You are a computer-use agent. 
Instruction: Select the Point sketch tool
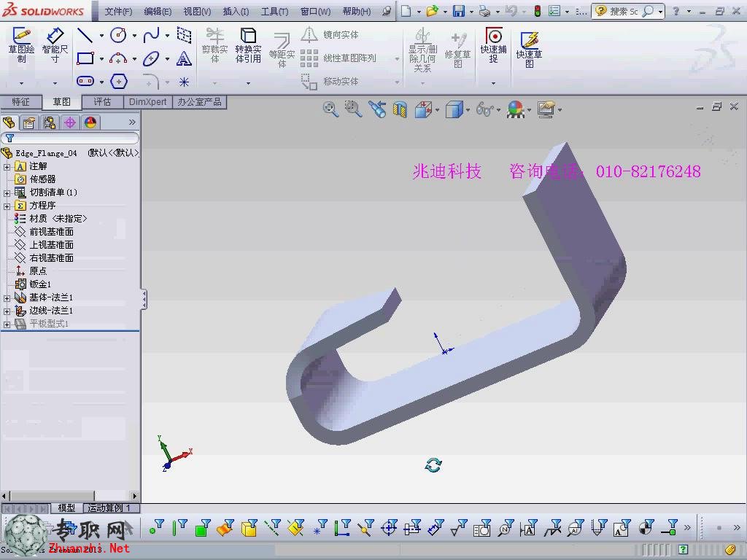(184, 82)
